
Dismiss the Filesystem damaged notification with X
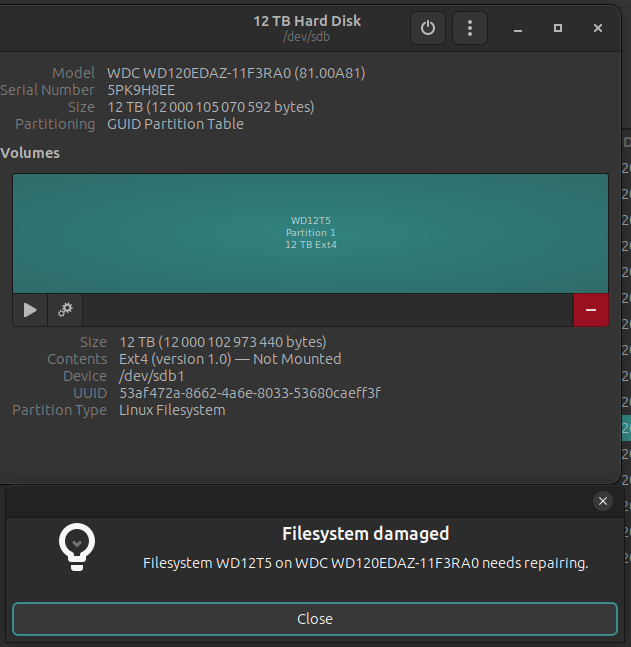(x=603, y=501)
